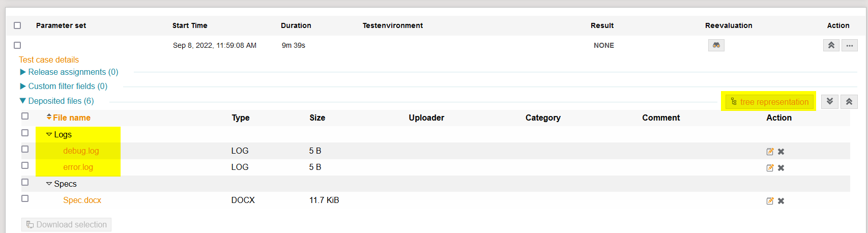Collapse the Logs folder

pos(49,135)
